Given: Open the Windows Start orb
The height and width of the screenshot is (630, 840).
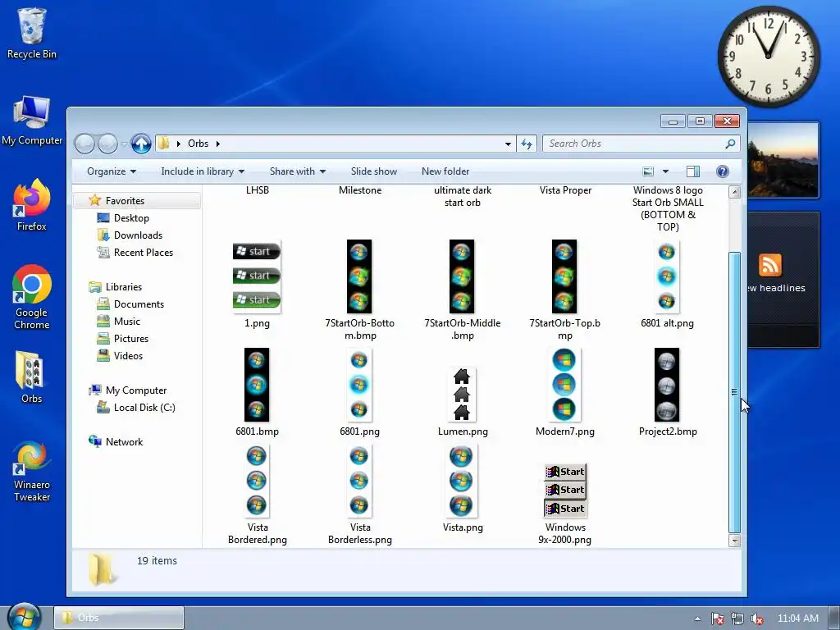Looking at the screenshot, I should 24,617.
